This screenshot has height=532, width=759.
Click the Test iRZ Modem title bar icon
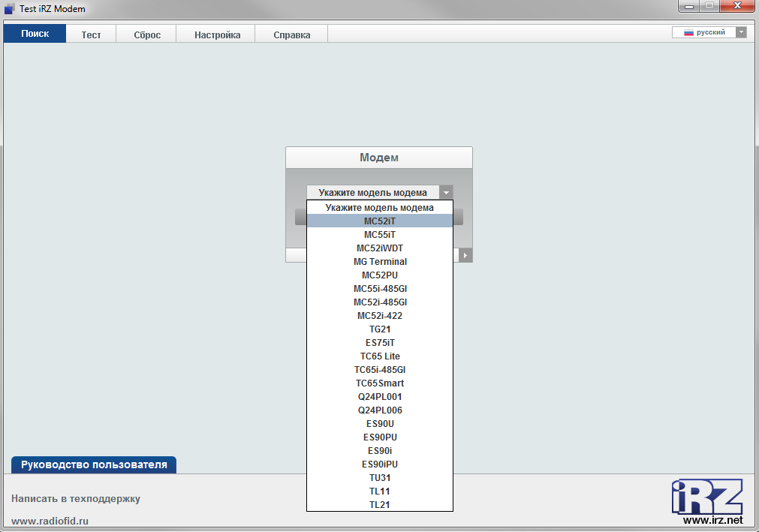tap(9, 9)
